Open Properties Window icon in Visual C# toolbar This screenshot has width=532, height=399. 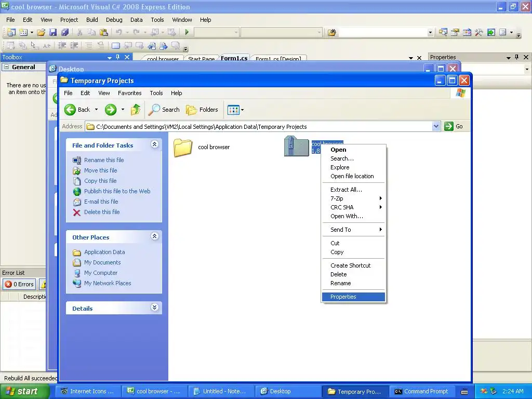(455, 32)
